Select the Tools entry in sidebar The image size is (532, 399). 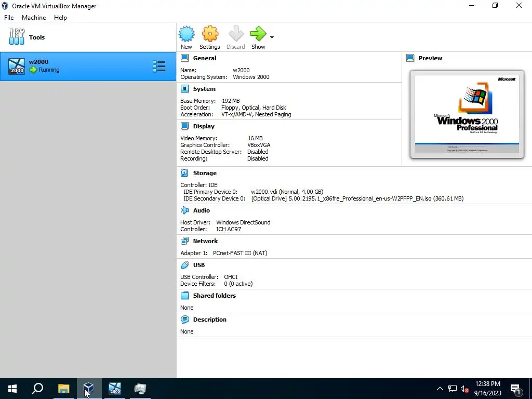88,37
